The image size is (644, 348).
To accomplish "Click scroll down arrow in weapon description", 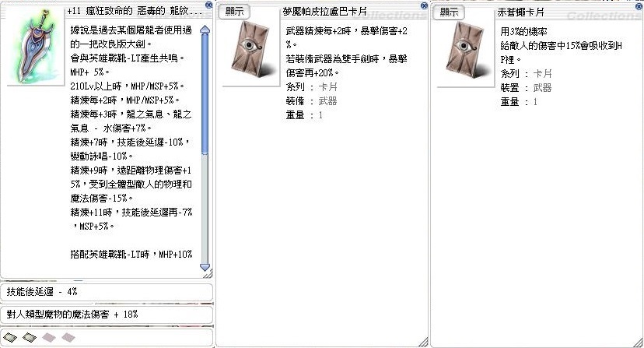I will 205,268.
